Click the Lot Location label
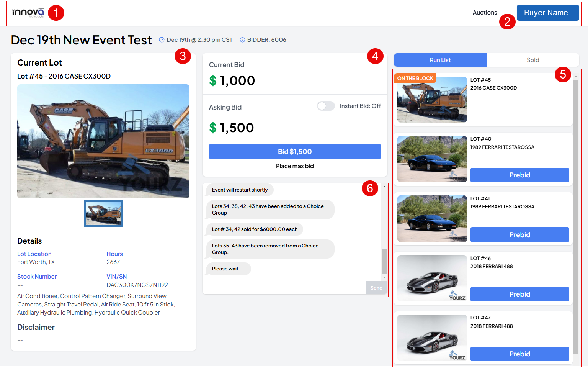Screen dimensions: 588x367 point(34,254)
